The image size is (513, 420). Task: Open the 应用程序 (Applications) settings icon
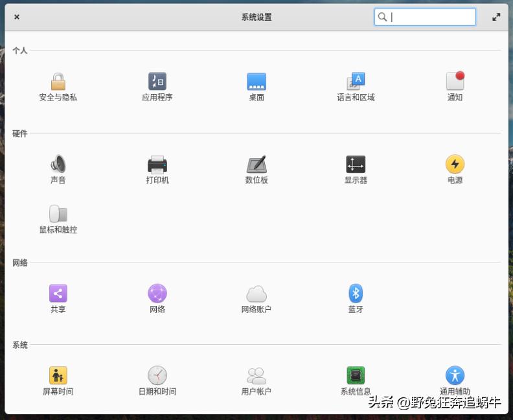(157, 81)
